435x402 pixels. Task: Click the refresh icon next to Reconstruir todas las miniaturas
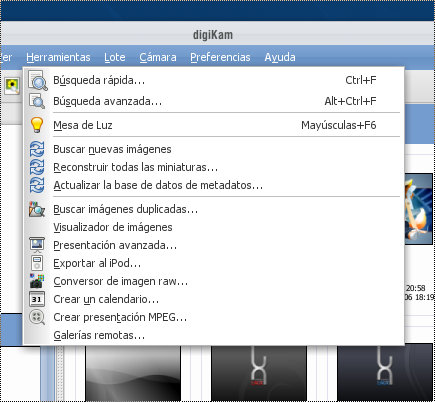37,167
